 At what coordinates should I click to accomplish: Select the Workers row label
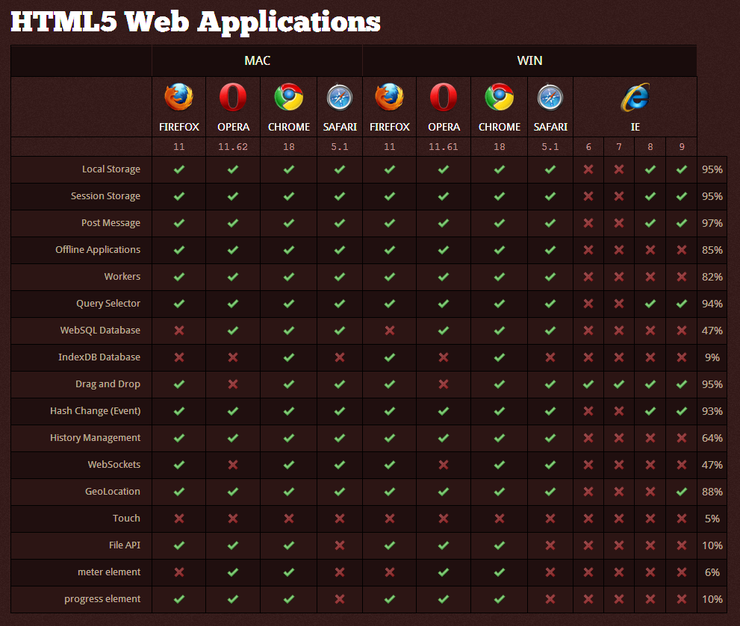(x=122, y=276)
